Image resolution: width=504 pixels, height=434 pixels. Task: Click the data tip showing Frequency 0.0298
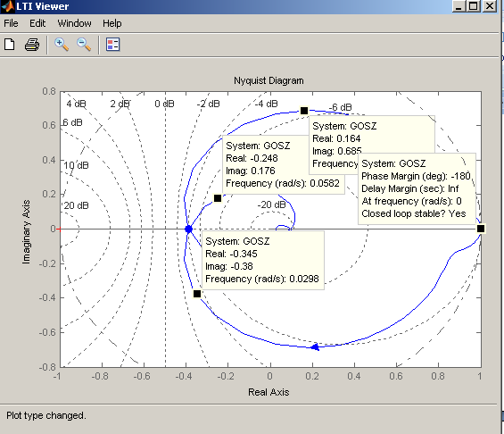pos(263,260)
